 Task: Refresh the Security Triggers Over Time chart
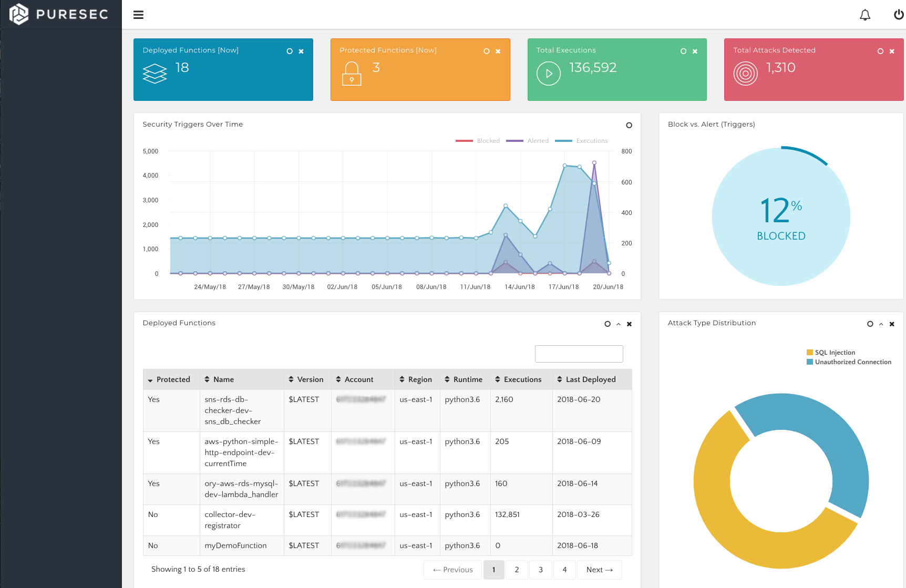tap(629, 125)
